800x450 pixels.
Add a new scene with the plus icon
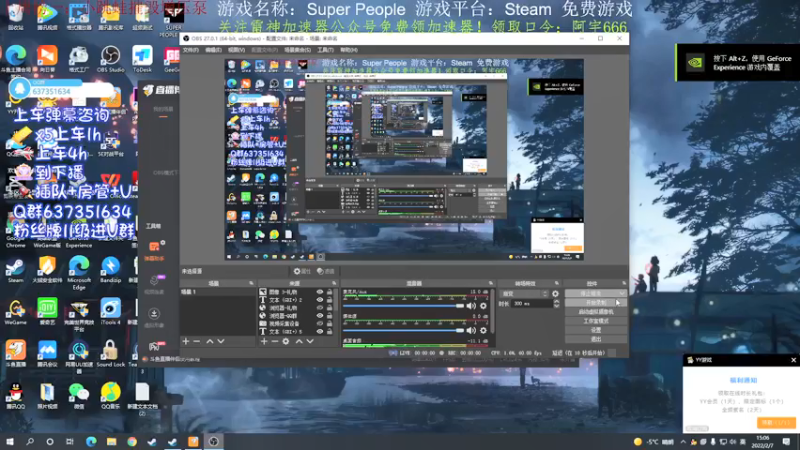point(186,341)
